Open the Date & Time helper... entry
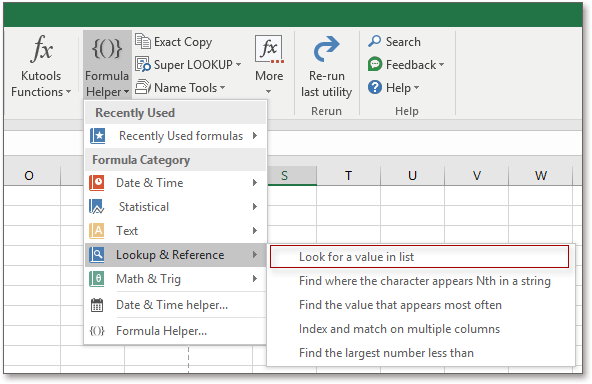This screenshot has height=384, width=592. pos(176,305)
